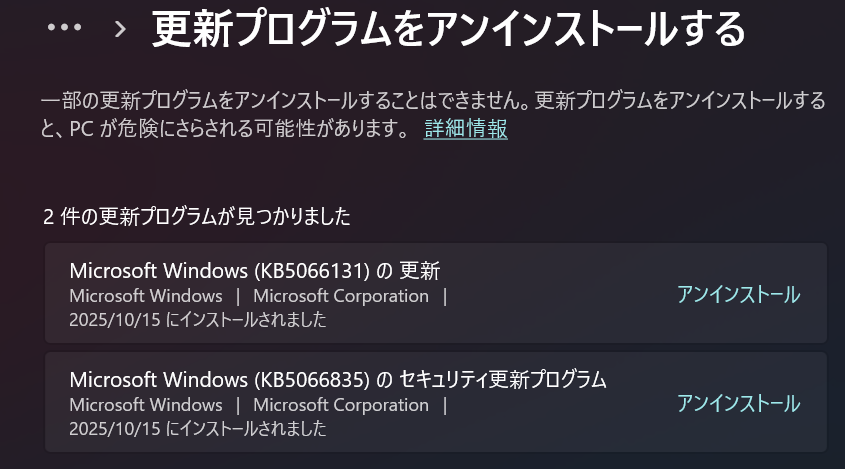Uninstall the KB5066835 security update

[738, 404]
